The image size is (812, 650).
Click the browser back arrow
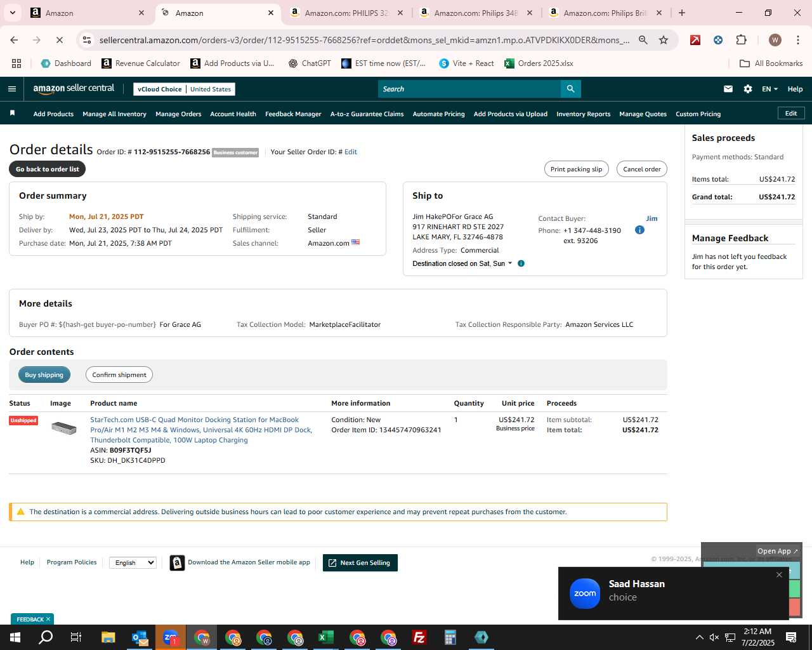click(14, 40)
